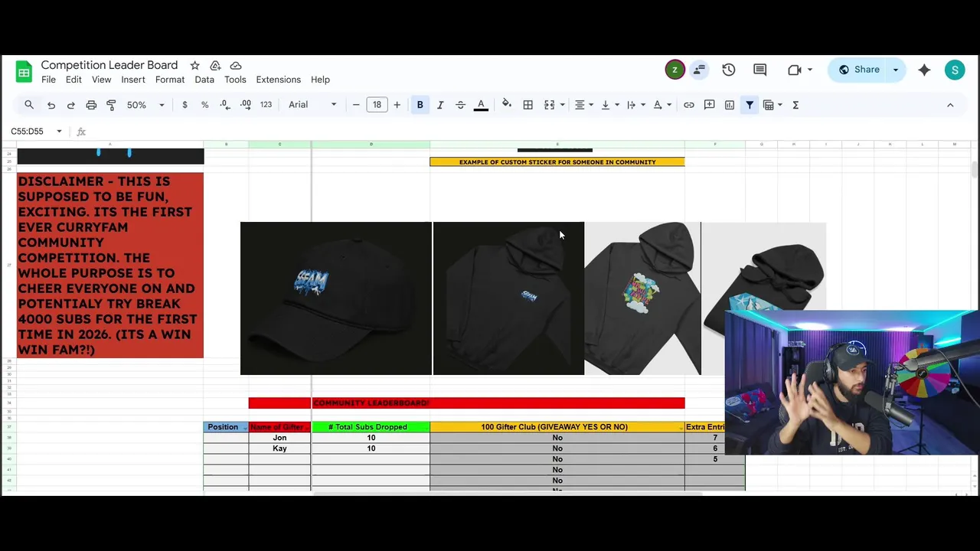Viewport: 980px width, 551px height.
Task: Open the fill color picker
Action: (507, 105)
